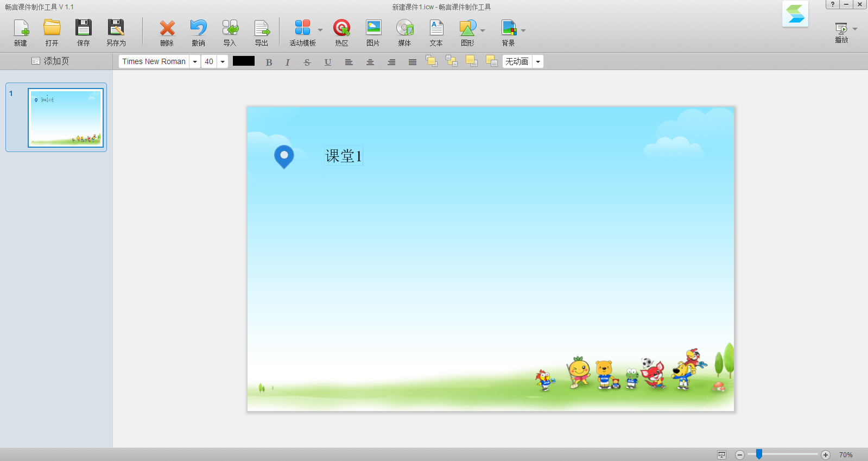Image resolution: width=868 pixels, height=461 pixels.
Task: Toggle italic formatting
Action: click(288, 62)
